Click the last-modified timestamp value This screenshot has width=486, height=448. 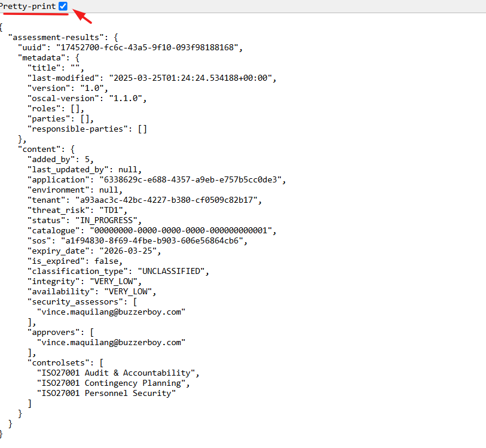click(x=191, y=78)
